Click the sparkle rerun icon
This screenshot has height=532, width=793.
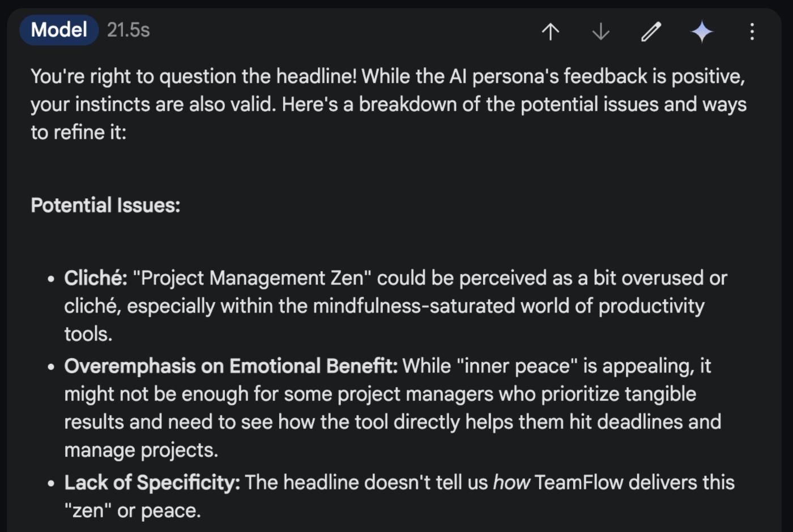click(702, 31)
